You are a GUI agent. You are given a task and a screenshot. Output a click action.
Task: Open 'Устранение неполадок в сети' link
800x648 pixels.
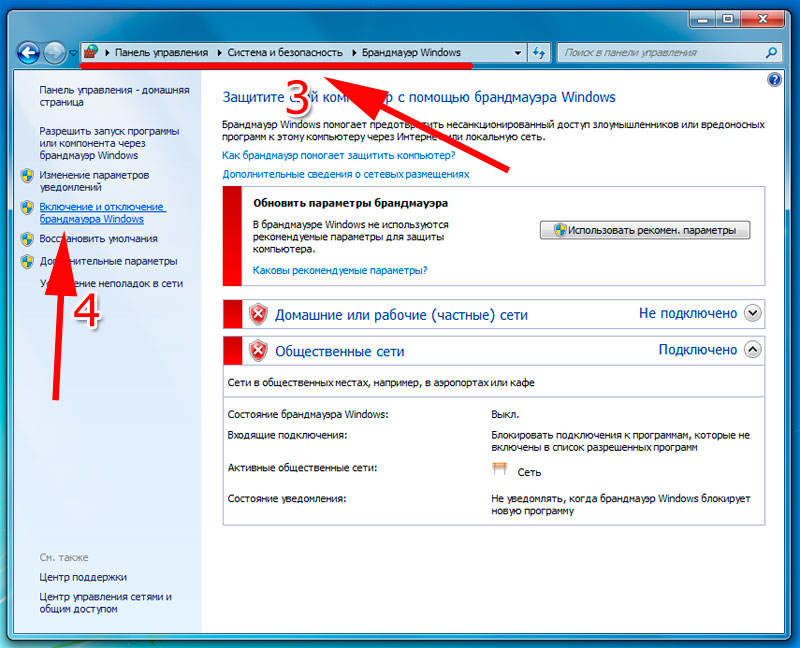tap(111, 283)
